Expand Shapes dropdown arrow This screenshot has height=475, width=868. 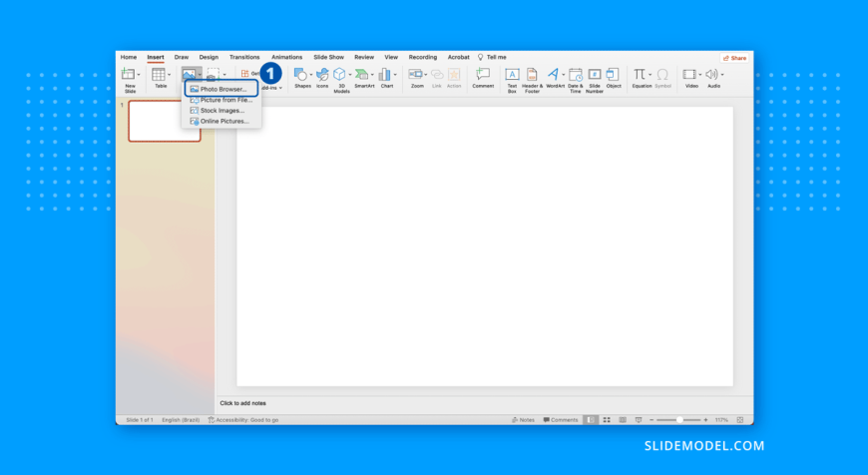pyautogui.click(x=310, y=75)
